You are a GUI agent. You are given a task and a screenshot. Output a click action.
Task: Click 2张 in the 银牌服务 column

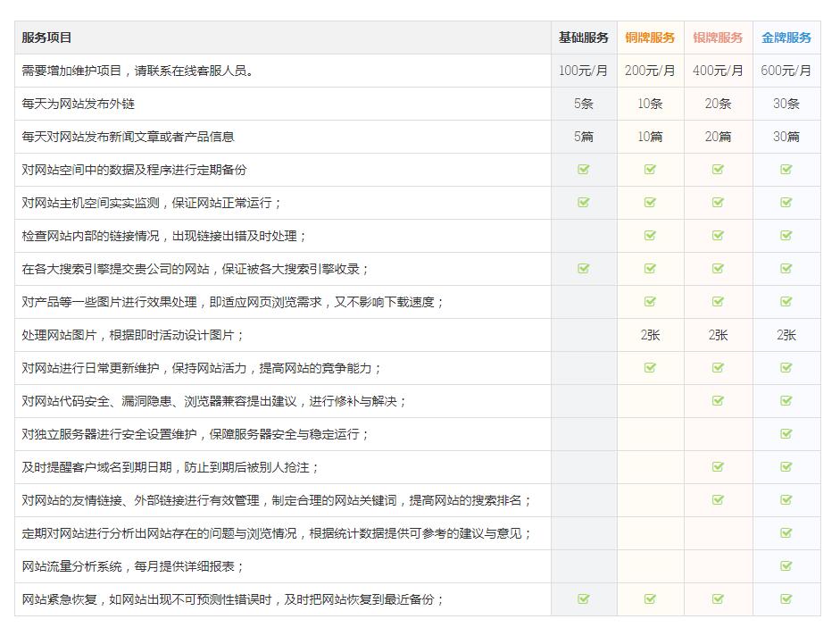pyautogui.click(x=718, y=335)
